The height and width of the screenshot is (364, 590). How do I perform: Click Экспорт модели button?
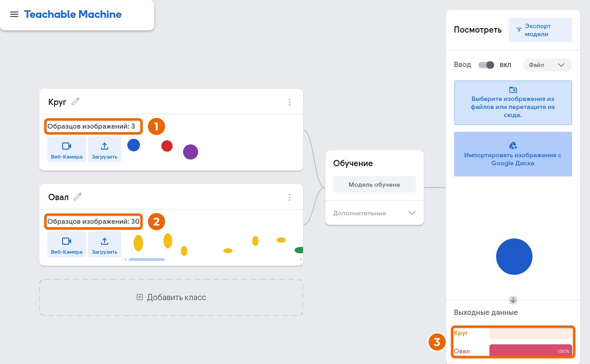540,30
